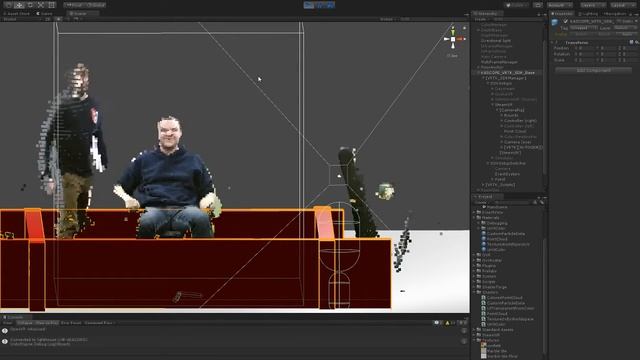Collapse the SteamVR hierarchy node arrow
The image size is (640, 360).
493,104
